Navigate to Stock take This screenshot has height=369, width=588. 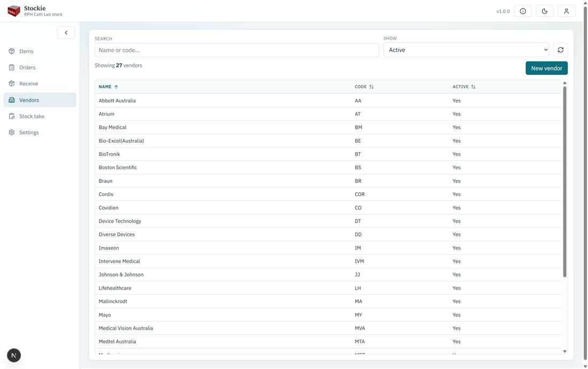pos(40,116)
